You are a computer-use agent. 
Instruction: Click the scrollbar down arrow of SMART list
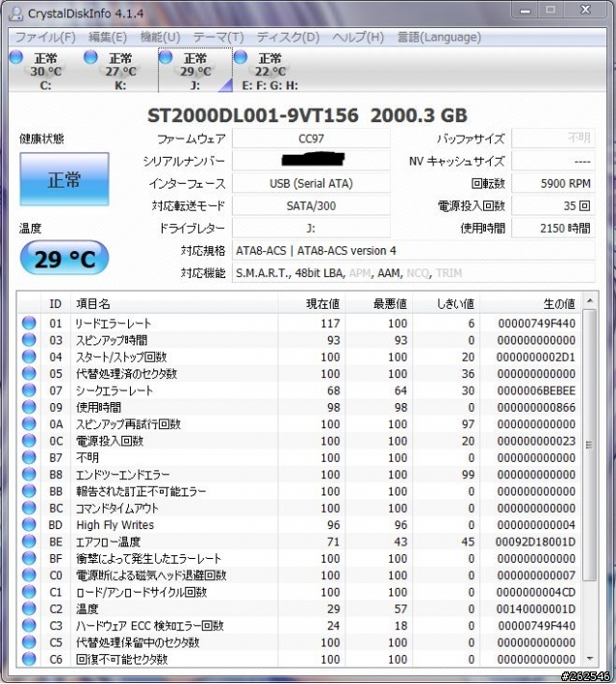click(x=589, y=658)
